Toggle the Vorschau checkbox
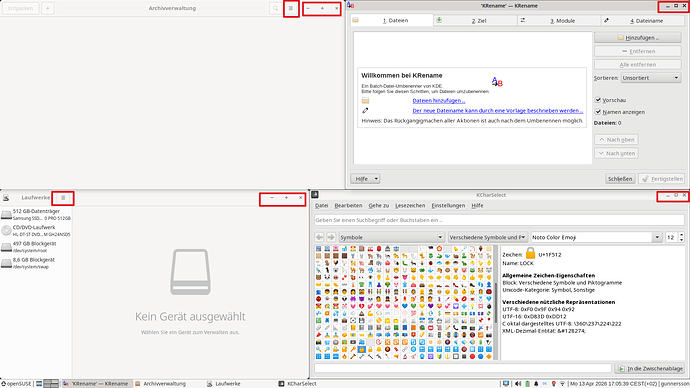Screen dimensions: 690x388 598,100
